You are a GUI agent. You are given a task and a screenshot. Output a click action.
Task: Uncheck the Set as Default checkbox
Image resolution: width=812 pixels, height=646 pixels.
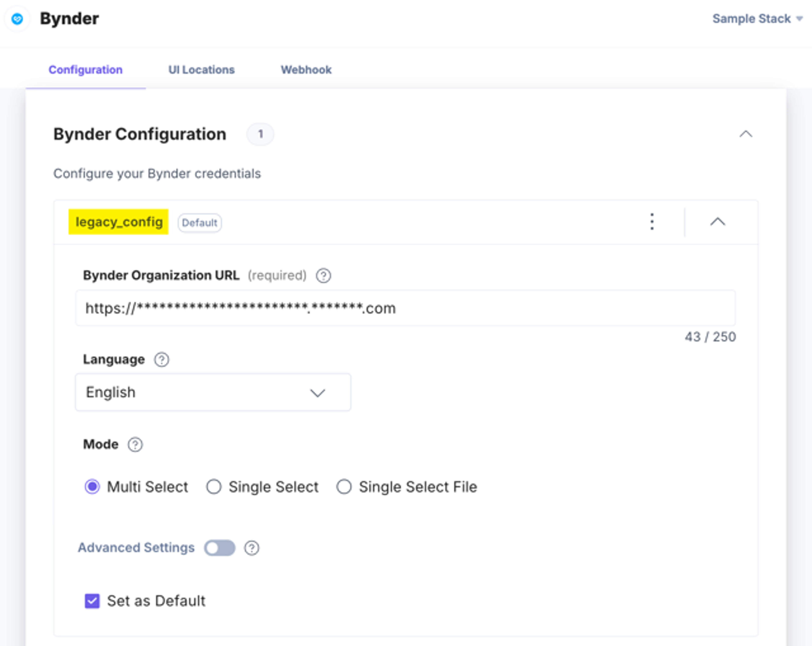click(92, 601)
